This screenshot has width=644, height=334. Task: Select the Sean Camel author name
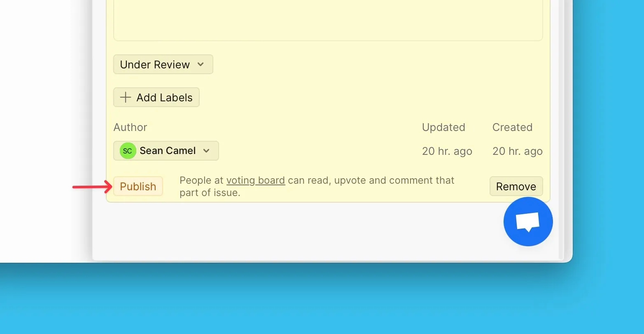pyautogui.click(x=168, y=151)
